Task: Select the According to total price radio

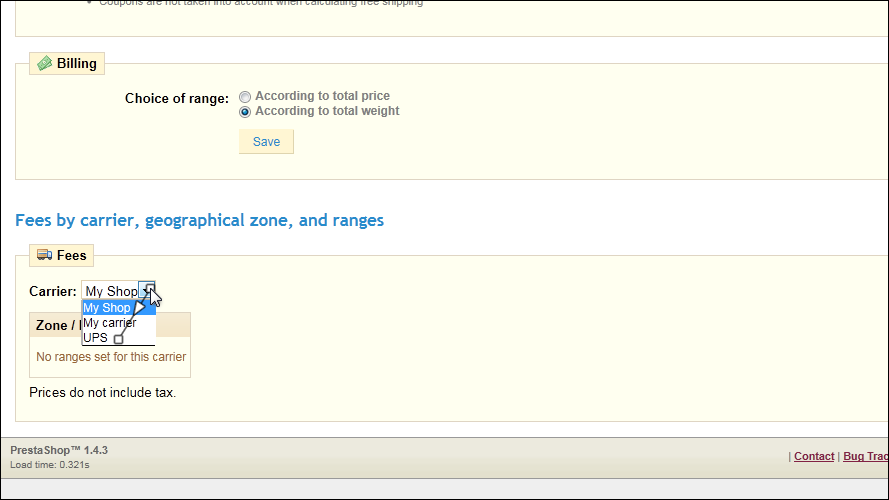Action: (x=245, y=97)
